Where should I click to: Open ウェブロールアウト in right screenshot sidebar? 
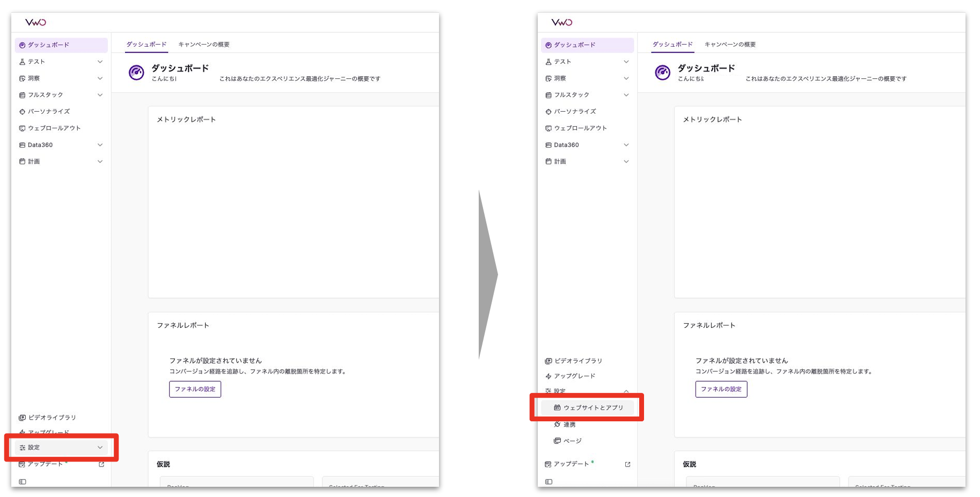pos(580,128)
